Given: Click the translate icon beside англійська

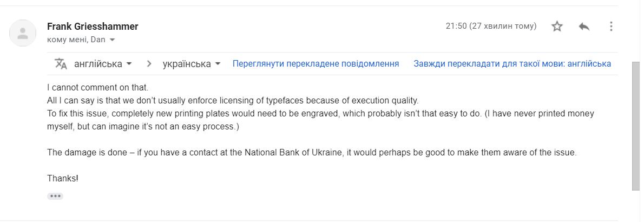Looking at the screenshot, I should point(61,64).
